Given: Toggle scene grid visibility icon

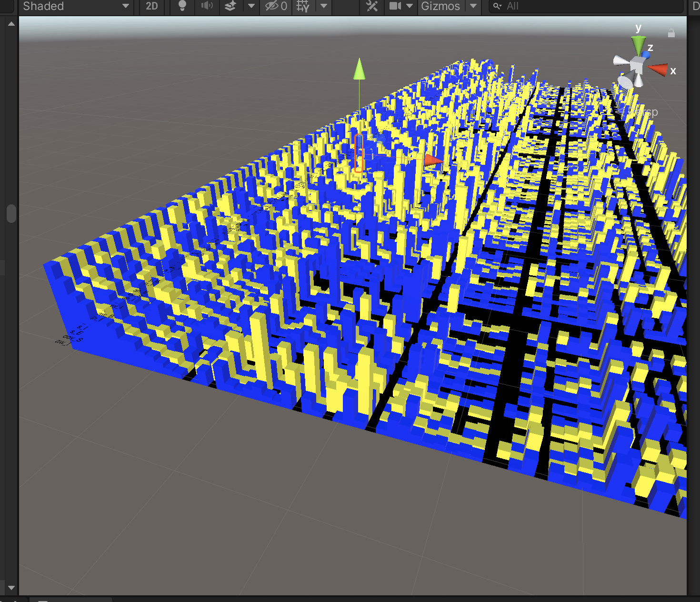Looking at the screenshot, I should coord(303,6).
